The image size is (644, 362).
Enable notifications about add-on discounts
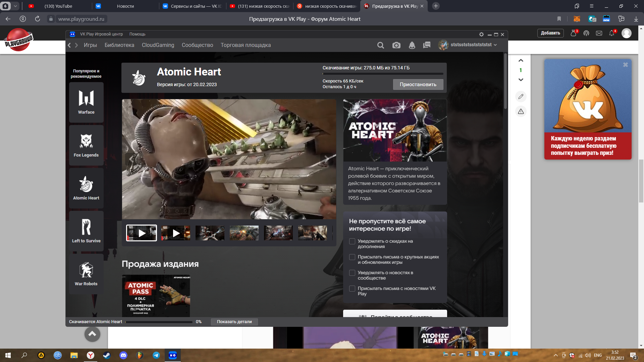point(352,241)
